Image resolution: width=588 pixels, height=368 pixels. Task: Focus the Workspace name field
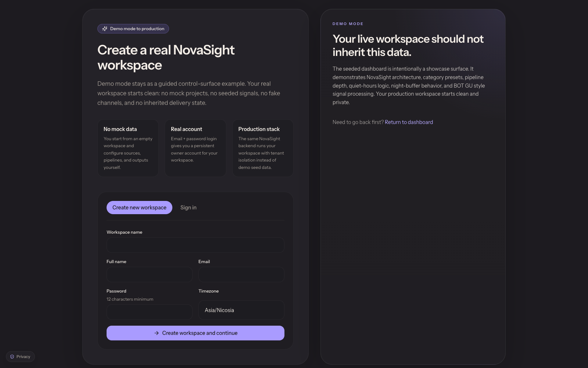196,245
